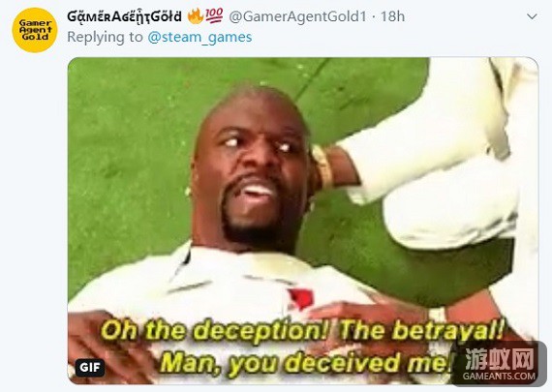Click the gold bracelet on the wrist

pos(323,167)
